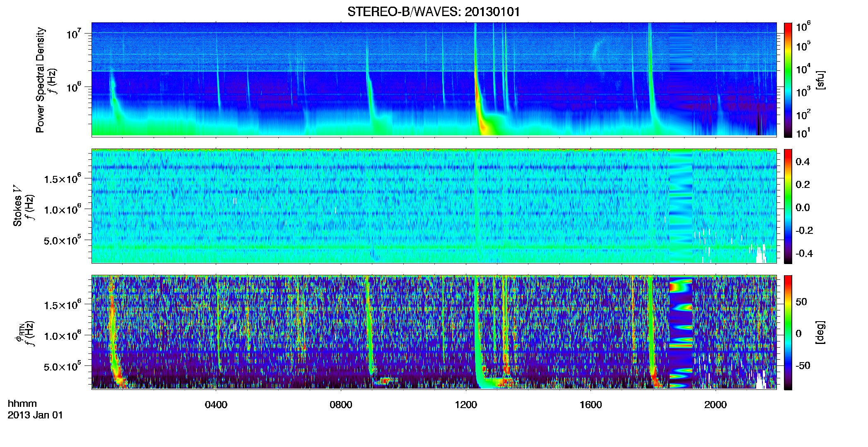Viewport: 868px width, 447px height.
Task: Click the 50 label on the degrees color bar
Action: pyautogui.click(x=801, y=302)
